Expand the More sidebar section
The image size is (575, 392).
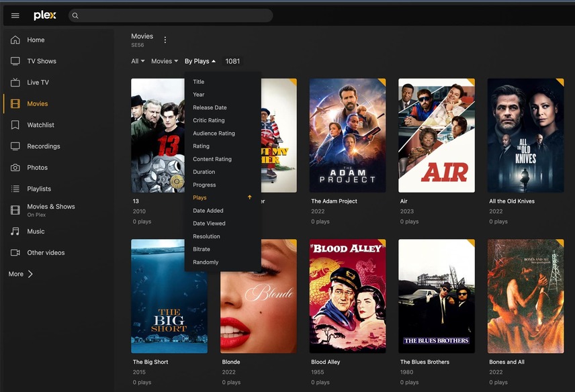[x=21, y=274]
